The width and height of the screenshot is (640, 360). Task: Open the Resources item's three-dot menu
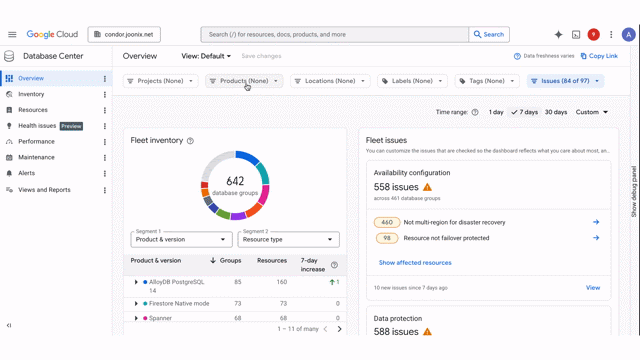pos(104,110)
